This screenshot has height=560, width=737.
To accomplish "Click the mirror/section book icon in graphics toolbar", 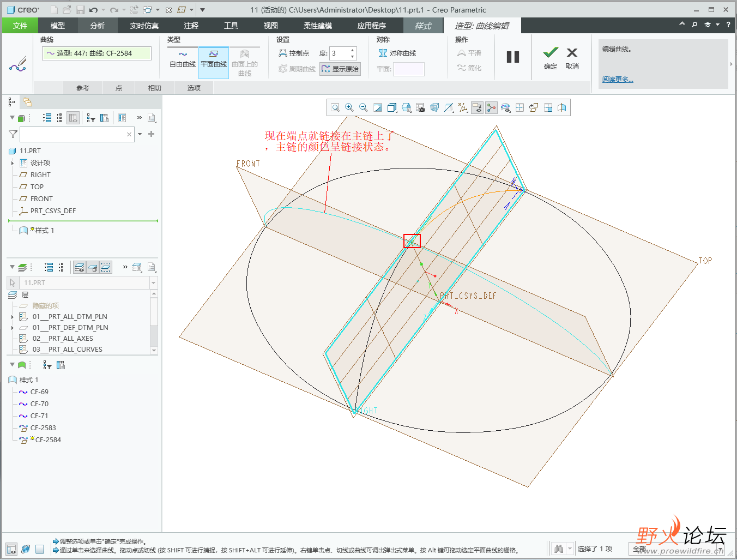I will pos(562,108).
